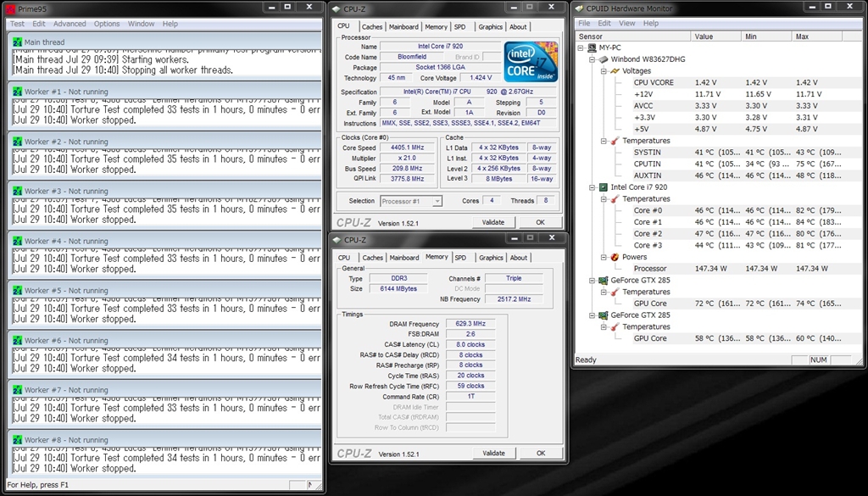Image resolution: width=868 pixels, height=496 pixels.
Task: Click the Intel Core i7 logo in CPU-Z
Action: point(531,62)
